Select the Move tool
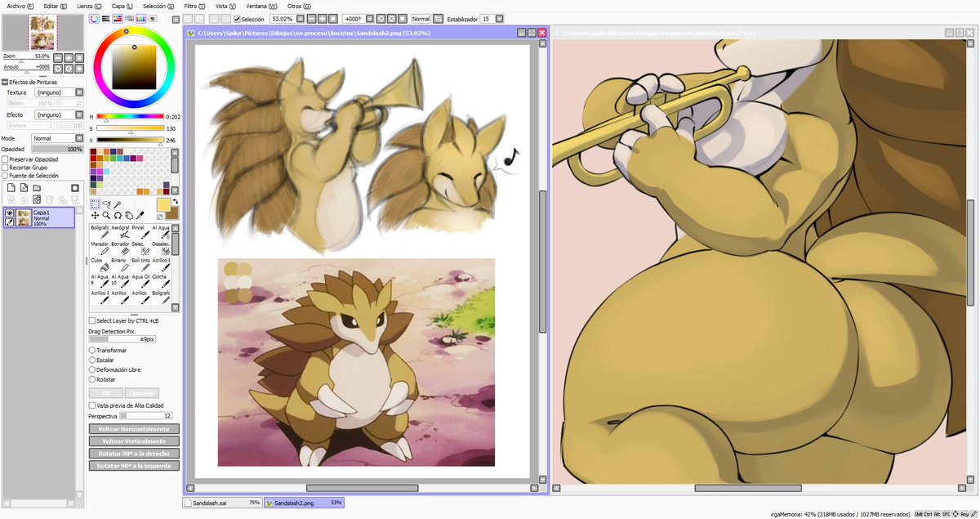Screen dimensions: 980x519 (x=95, y=216)
